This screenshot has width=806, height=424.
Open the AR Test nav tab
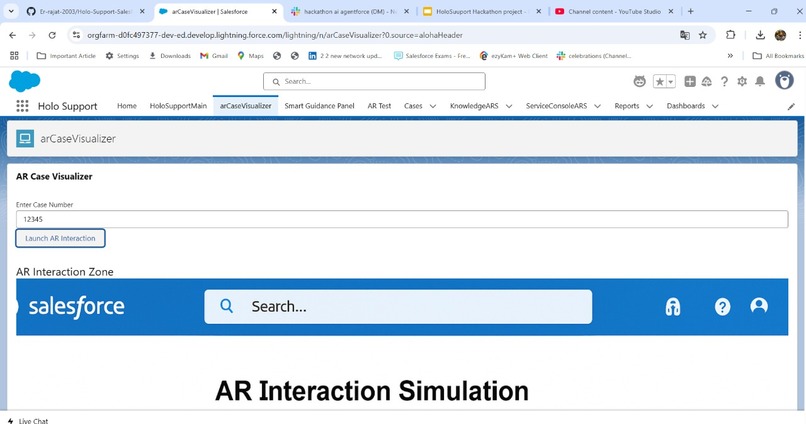pyautogui.click(x=379, y=106)
